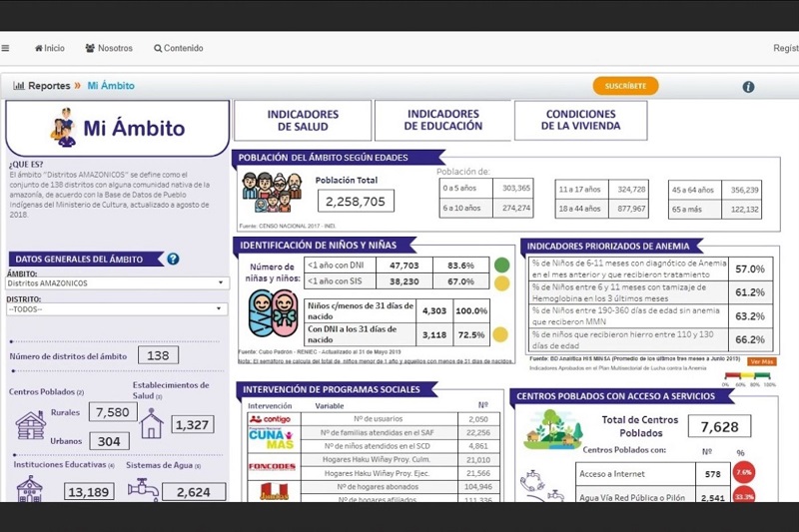Click the family group population icon
The width and height of the screenshot is (799, 532).
pos(272,192)
